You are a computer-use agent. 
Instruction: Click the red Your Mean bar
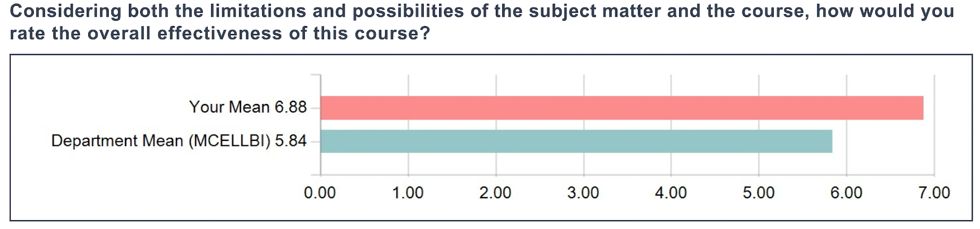point(621,108)
